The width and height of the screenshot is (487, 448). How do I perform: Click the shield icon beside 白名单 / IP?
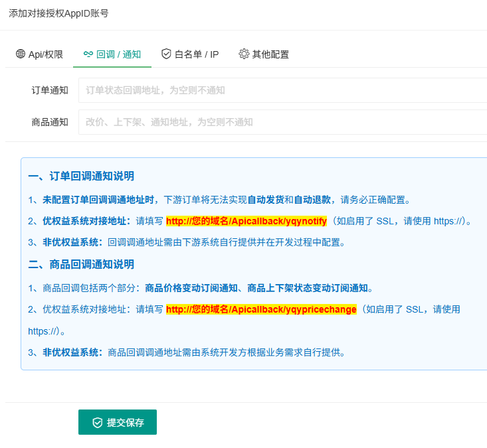click(x=166, y=54)
